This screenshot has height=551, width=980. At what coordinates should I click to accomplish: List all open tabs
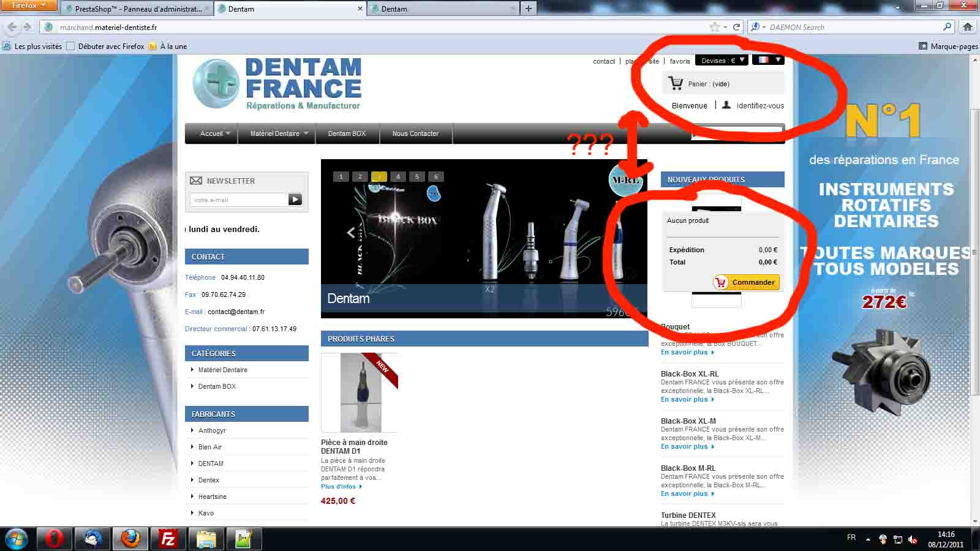pos(898,8)
